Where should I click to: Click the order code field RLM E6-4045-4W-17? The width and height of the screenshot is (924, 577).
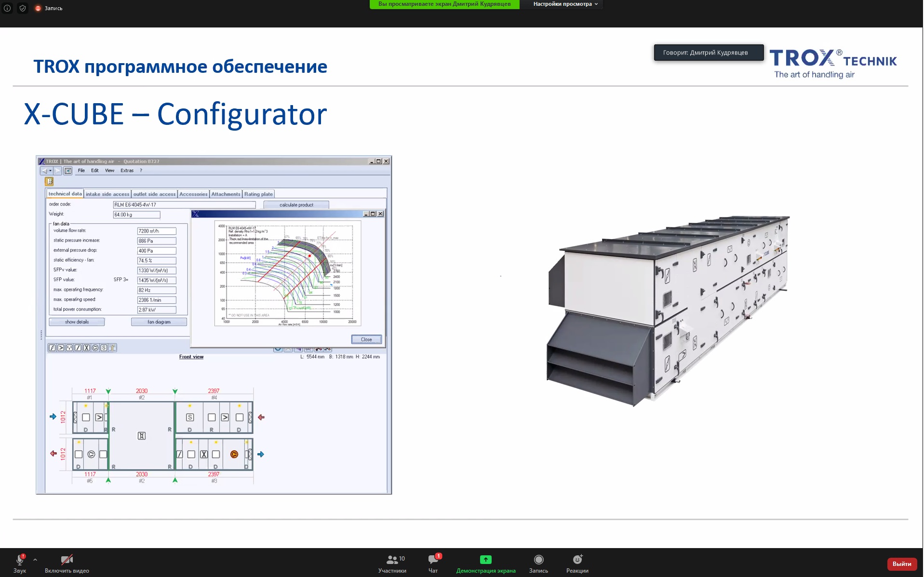tap(184, 205)
